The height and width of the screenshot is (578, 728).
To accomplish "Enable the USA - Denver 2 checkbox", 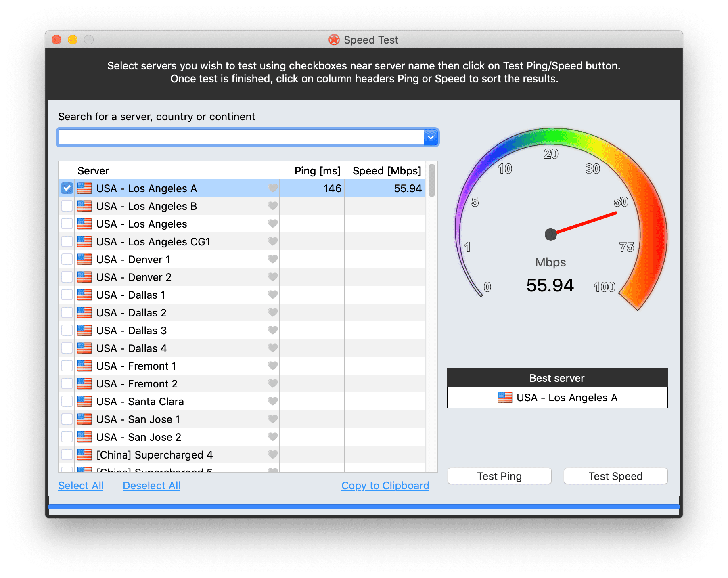I will (x=67, y=277).
